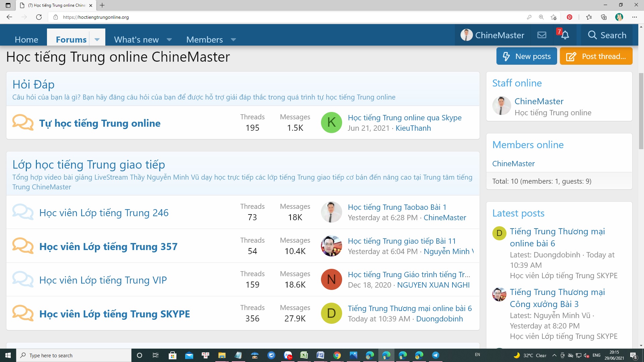Expand the Forums dropdown arrow
Image resolution: width=644 pixels, height=362 pixels.
pyautogui.click(x=97, y=40)
